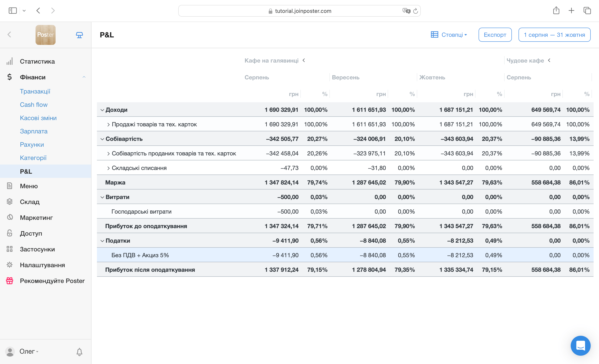Screen dimensions: 599x364
Task: Click the Рекомендуйте Poster gift icon
Action: 10,280
